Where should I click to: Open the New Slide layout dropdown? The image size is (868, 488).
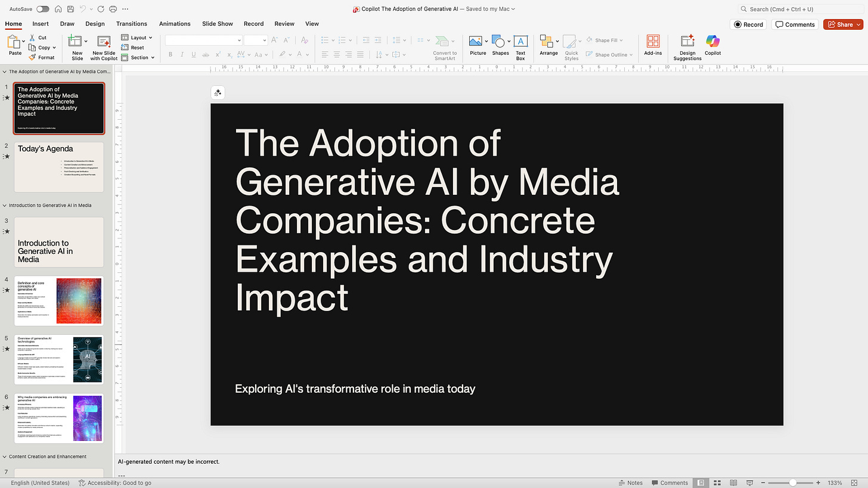pyautogui.click(x=86, y=41)
